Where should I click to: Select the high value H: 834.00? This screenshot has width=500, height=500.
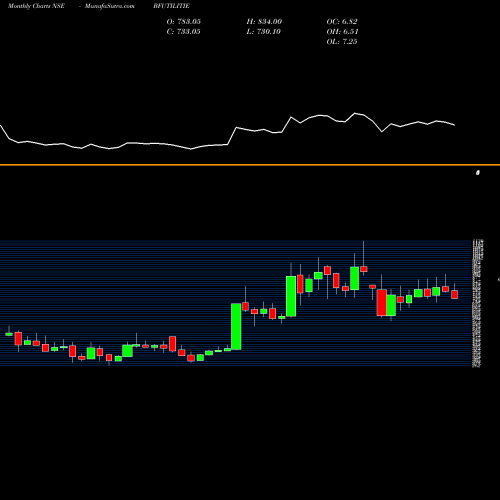[264, 22]
